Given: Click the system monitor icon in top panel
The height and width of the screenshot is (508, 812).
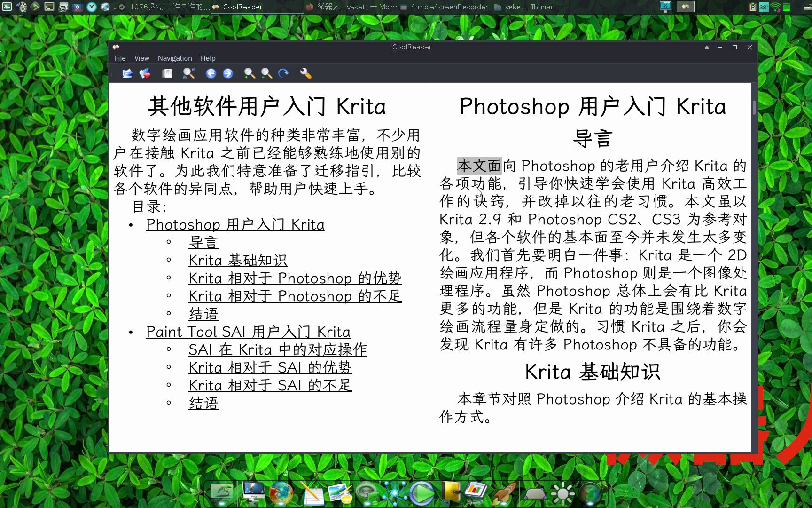Looking at the screenshot, I should click(7, 7).
